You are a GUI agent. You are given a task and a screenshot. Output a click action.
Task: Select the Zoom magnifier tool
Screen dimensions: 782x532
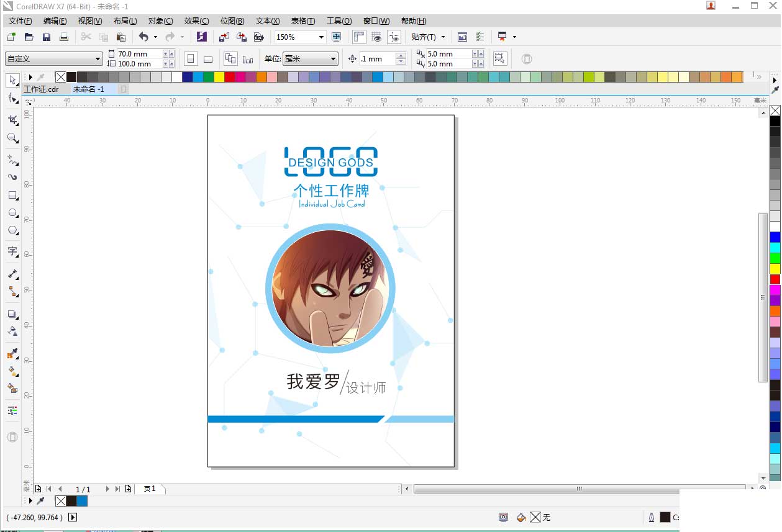pos(12,138)
